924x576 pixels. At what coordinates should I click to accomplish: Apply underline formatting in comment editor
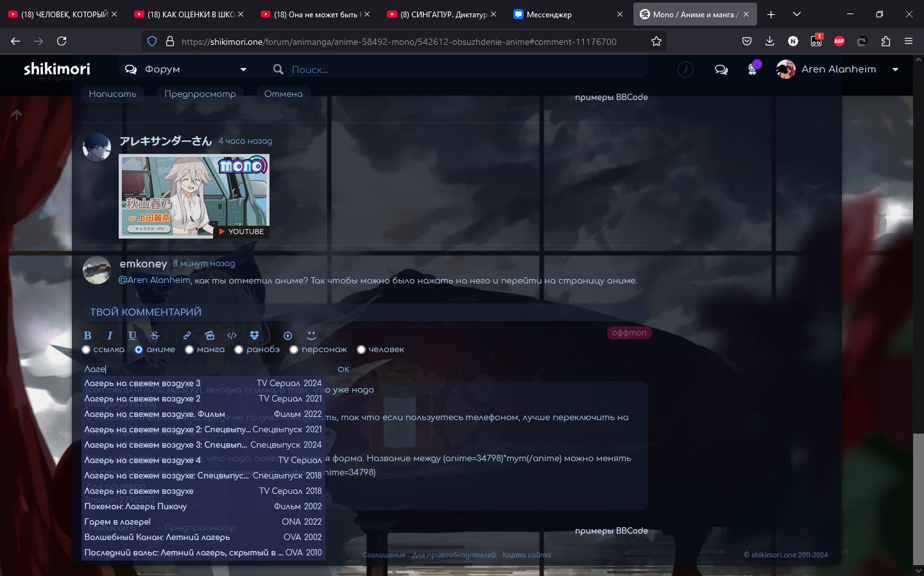coord(132,335)
